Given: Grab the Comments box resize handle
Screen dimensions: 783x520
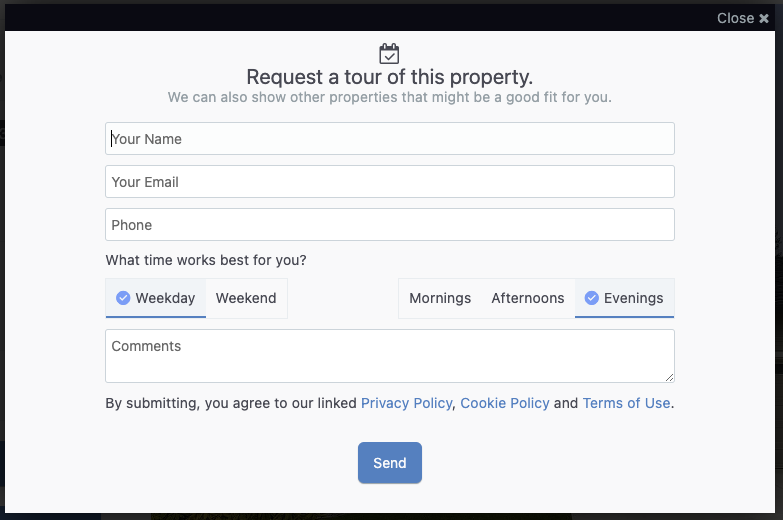Looking at the screenshot, I should tap(670, 378).
